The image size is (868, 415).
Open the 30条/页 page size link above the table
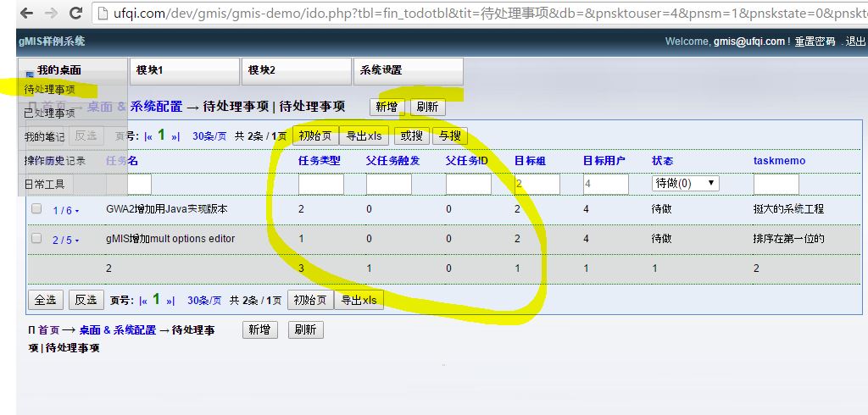click(x=209, y=136)
